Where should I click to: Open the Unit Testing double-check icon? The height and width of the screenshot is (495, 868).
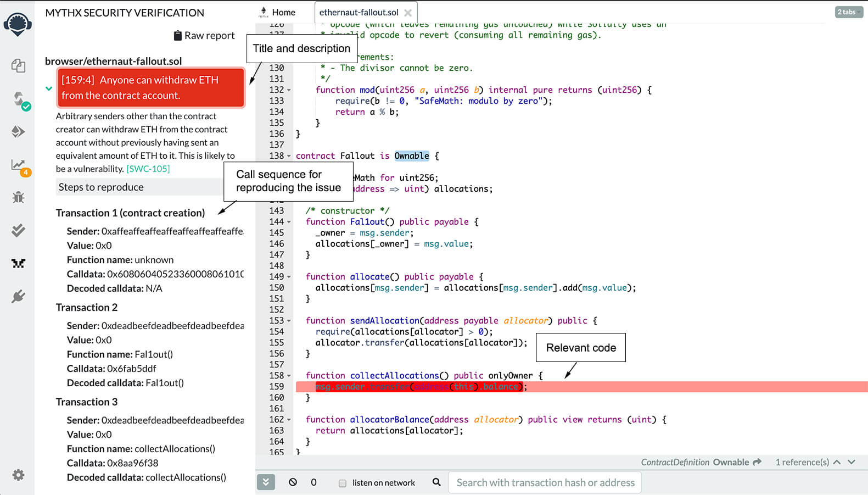tap(18, 230)
